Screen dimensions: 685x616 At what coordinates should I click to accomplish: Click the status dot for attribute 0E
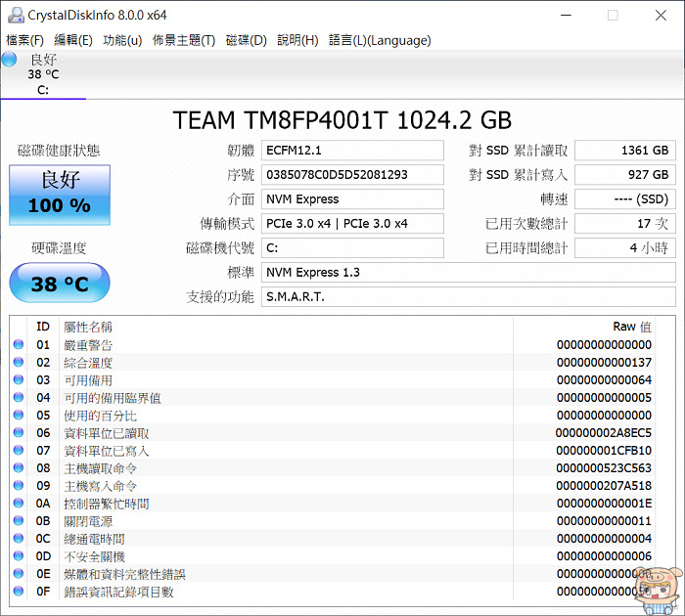click(19, 573)
